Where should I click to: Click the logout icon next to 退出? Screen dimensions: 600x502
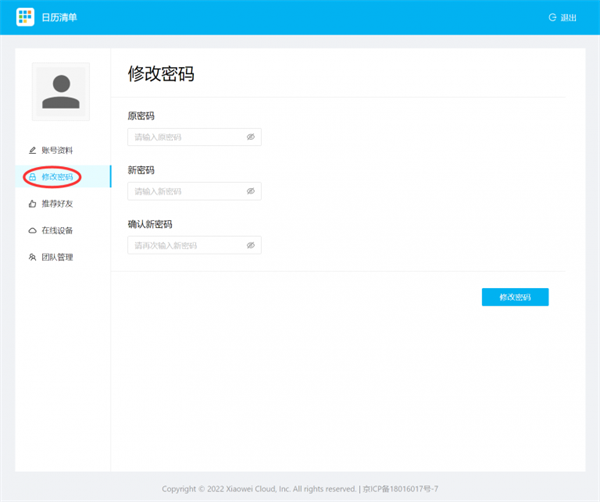point(553,18)
